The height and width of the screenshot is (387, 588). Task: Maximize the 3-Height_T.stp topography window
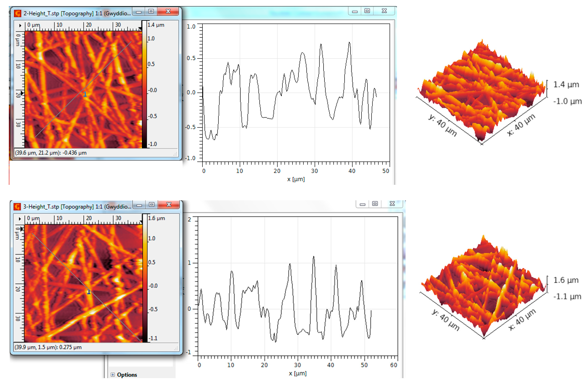coord(152,205)
